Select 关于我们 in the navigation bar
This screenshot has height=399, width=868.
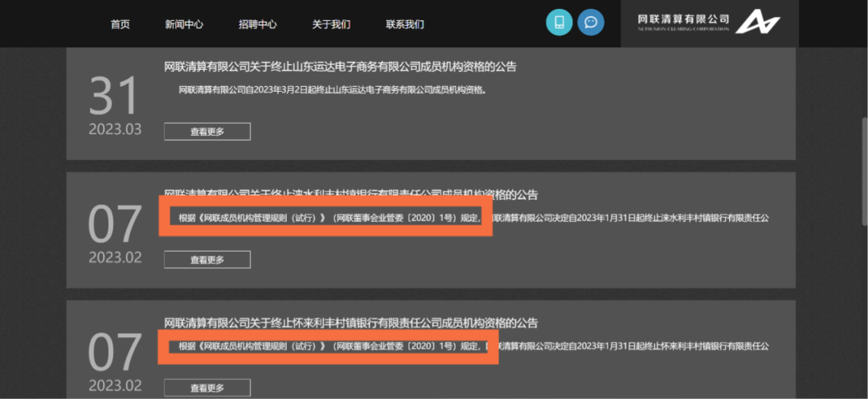click(x=331, y=24)
